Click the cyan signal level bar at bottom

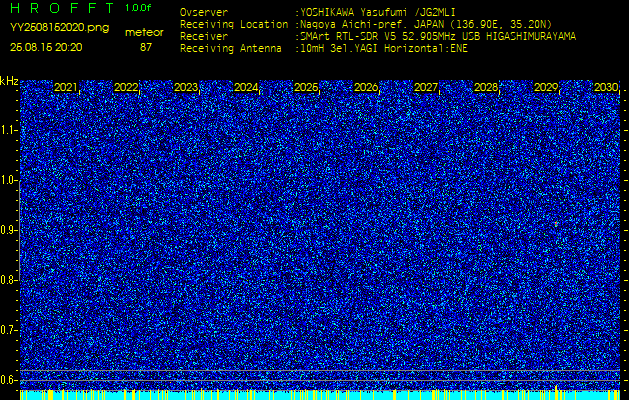tap(320, 395)
